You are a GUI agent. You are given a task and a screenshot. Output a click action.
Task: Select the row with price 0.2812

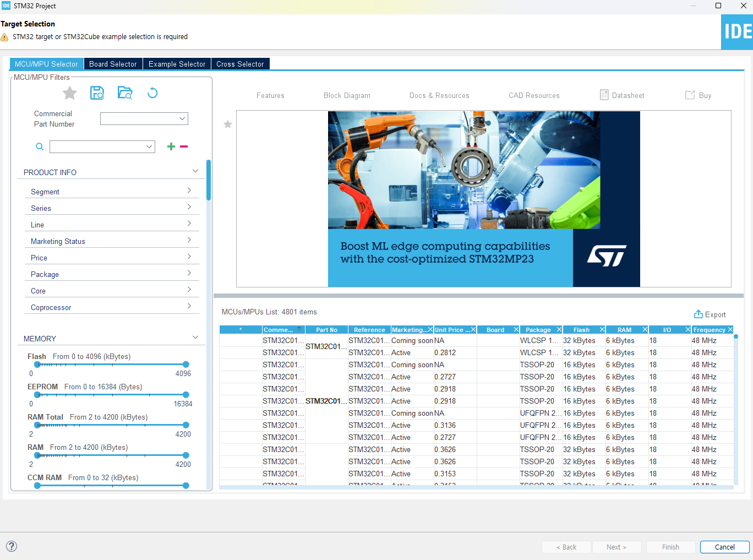coord(476,352)
